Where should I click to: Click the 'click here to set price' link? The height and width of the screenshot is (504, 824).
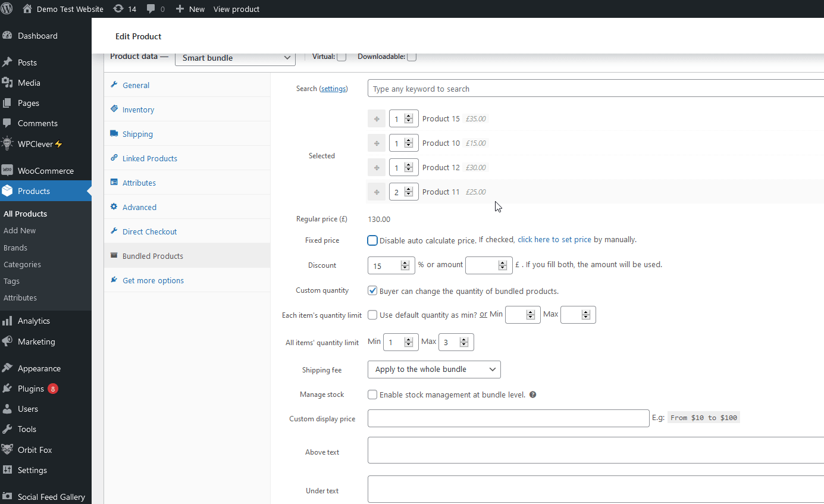[x=554, y=240]
